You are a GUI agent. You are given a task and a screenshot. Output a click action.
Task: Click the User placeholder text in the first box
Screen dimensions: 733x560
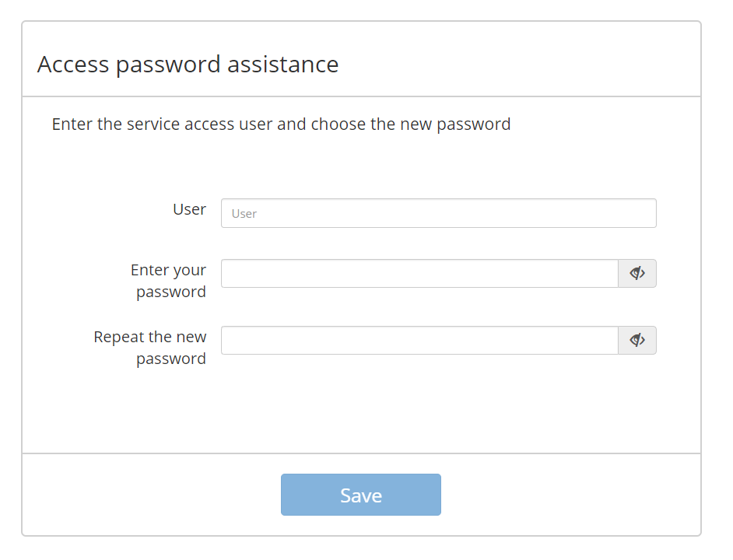[244, 214]
